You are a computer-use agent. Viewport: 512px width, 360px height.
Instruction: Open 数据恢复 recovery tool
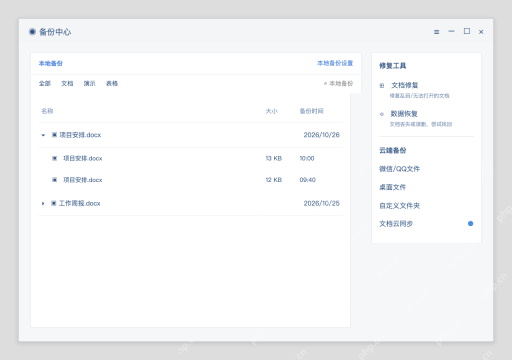pyautogui.click(x=404, y=114)
